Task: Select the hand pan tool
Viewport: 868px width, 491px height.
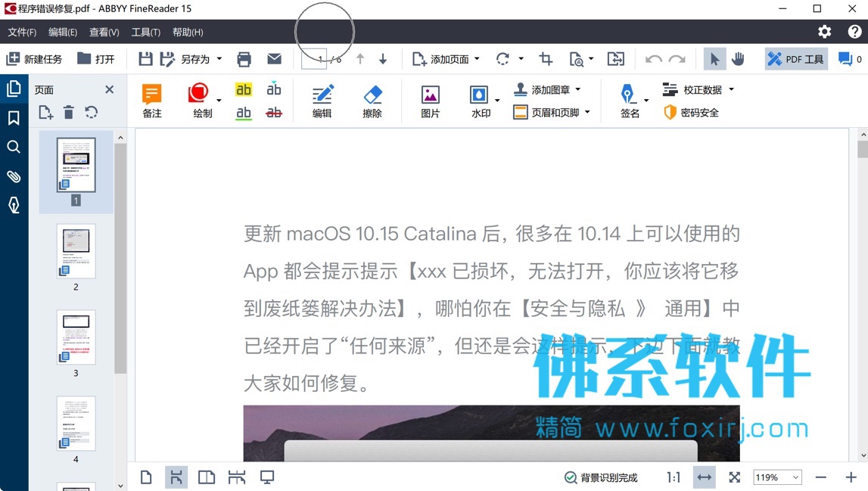Action: (x=738, y=59)
